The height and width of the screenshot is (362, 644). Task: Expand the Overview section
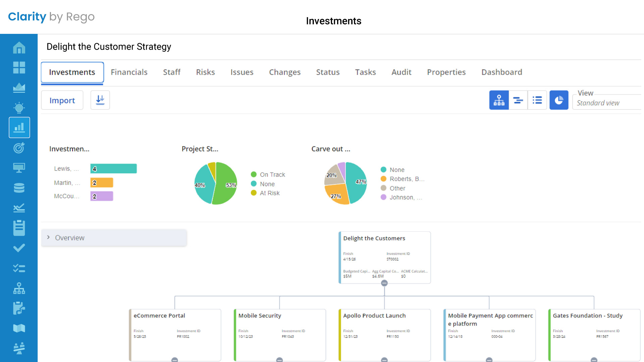tap(49, 237)
